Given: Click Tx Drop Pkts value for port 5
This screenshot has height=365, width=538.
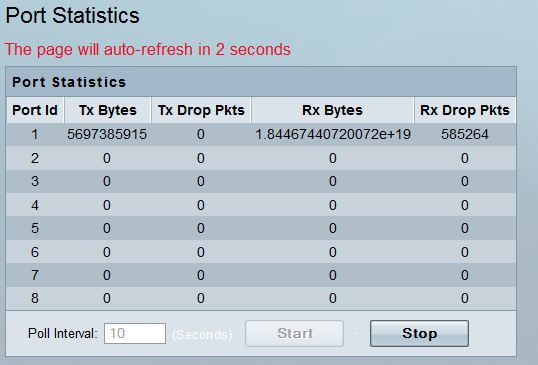Looking at the screenshot, I should (x=201, y=228).
